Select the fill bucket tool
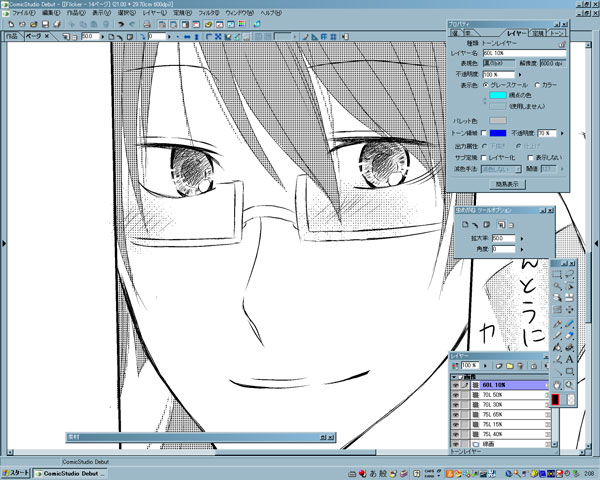The width and height of the screenshot is (600, 480). [x=557, y=347]
